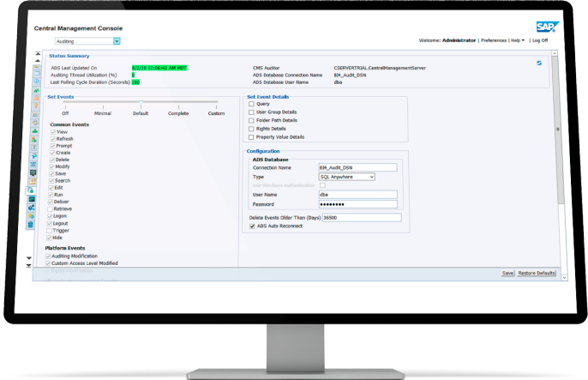
Task: Click sidebar scroll-down triangle arrow
Action: tap(29, 258)
